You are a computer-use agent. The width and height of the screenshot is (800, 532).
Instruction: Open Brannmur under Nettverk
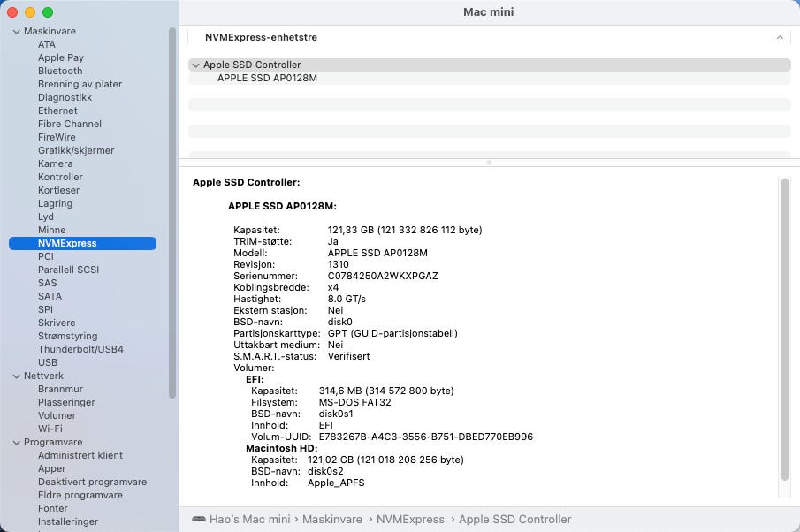click(x=60, y=389)
